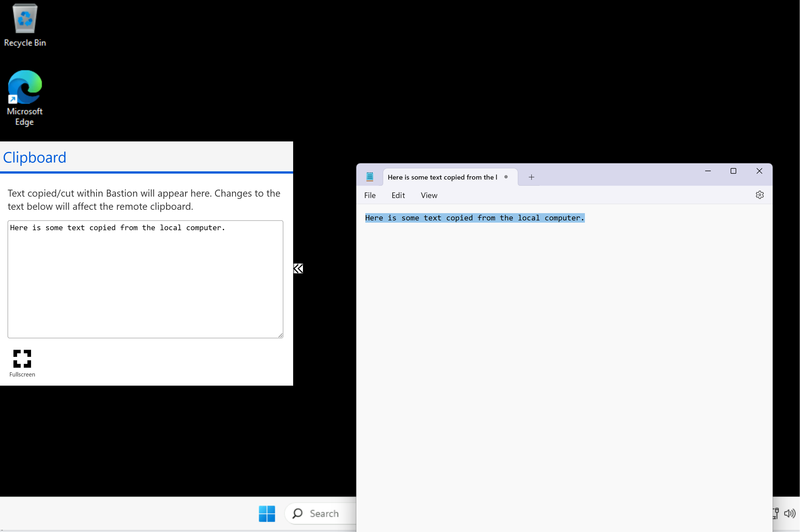The height and width of the screenshot is (532, 800).
Task: Click the system tray sound icon
Action: [x=790, y=514]
